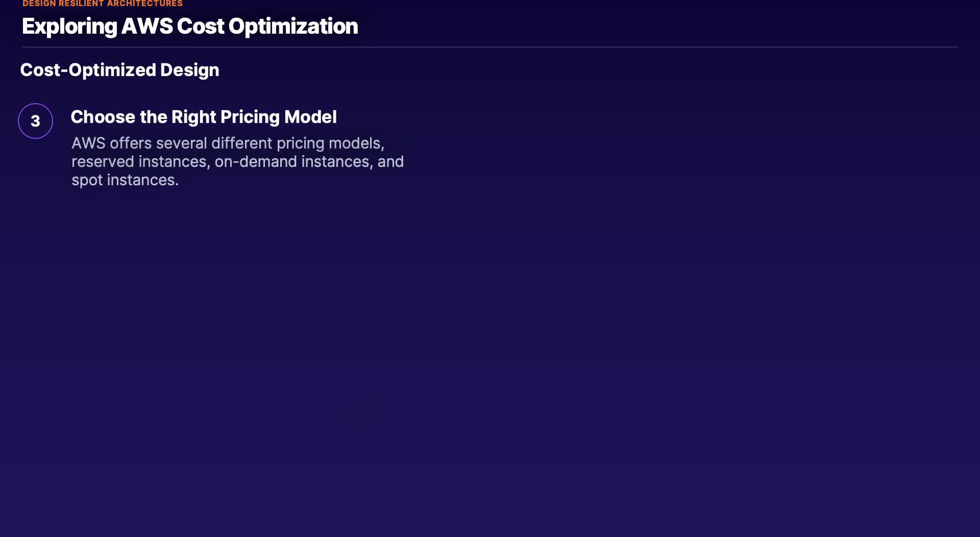Click the word "Cost" in the slide title
Viewport: 980px width, 537px height.
tap(201, 27)
